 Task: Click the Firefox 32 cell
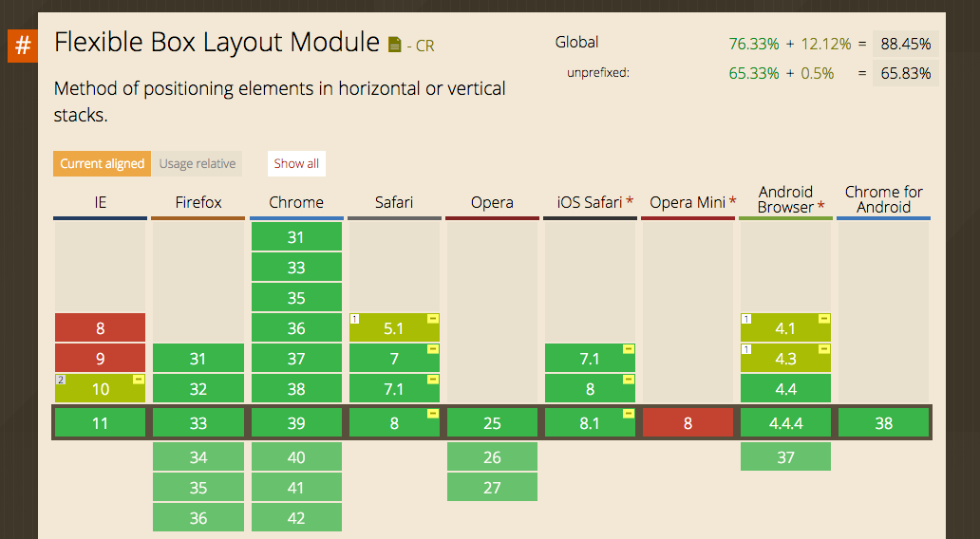(x=198, y=388)
